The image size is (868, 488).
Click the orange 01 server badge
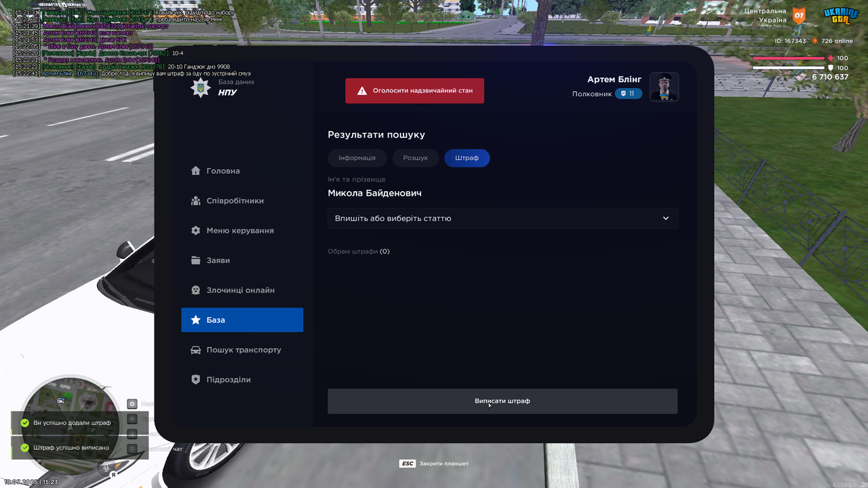click(x=800, y=16)
